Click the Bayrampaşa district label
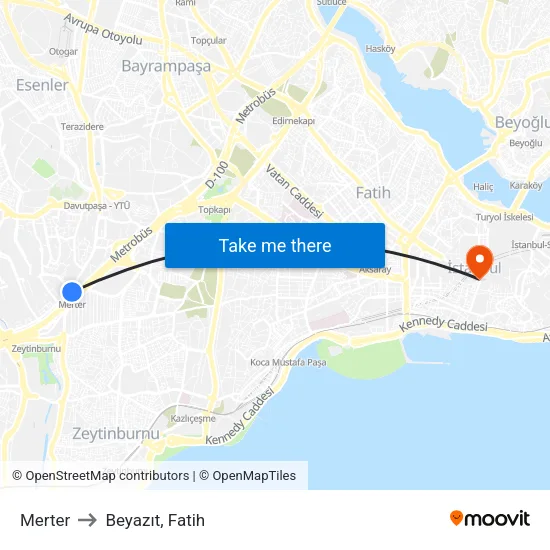 [x=166, y=66]
